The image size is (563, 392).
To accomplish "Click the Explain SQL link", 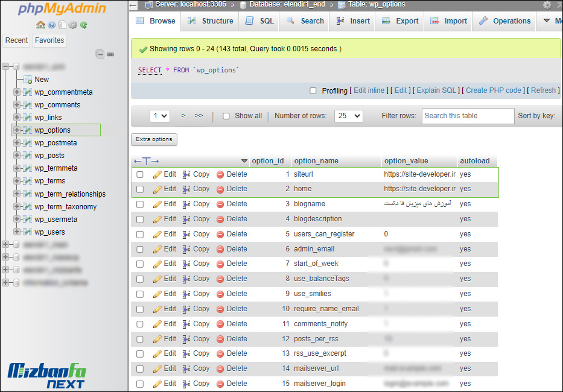I will (x=436, y=90).
